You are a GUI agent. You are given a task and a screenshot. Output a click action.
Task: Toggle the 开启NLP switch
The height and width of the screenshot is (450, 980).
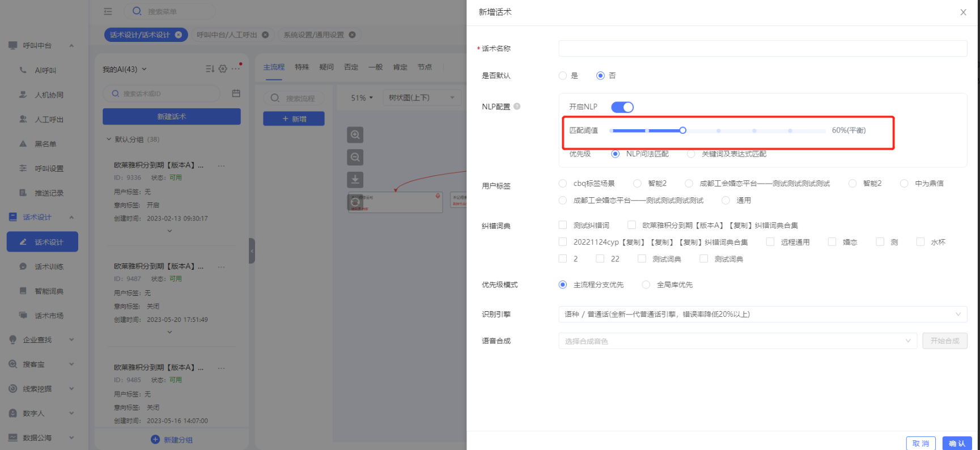(622, 107)
